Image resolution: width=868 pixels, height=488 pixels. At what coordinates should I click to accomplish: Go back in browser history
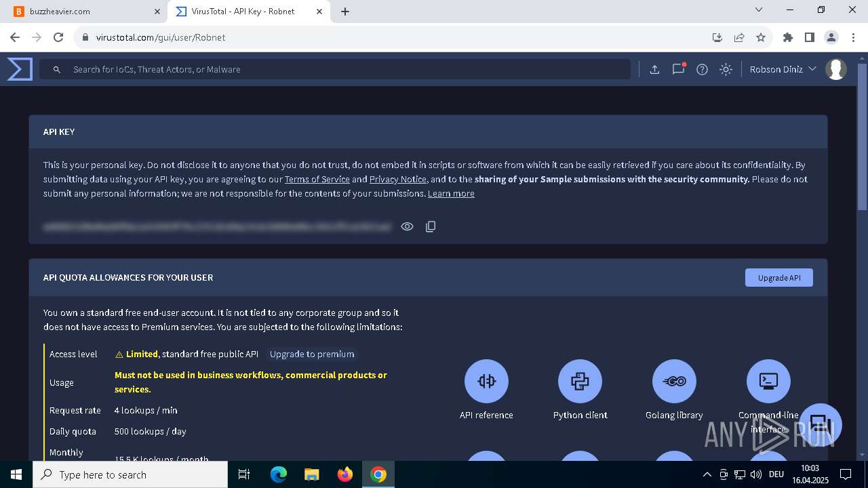(x=15, y=37)
